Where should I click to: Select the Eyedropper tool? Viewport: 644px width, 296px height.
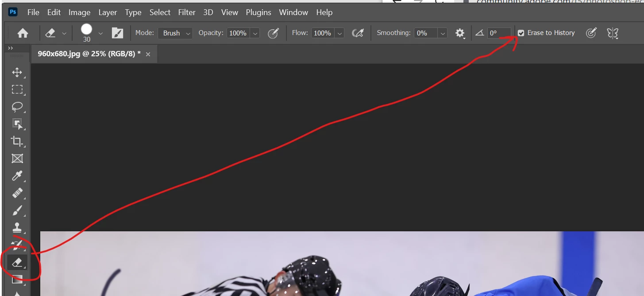(17, 176)
